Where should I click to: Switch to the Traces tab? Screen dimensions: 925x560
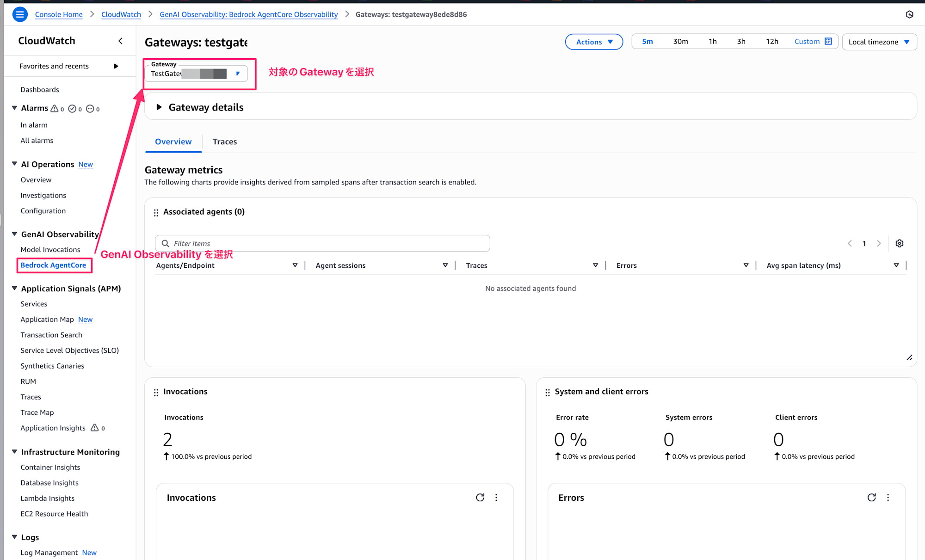click(225, 142)
